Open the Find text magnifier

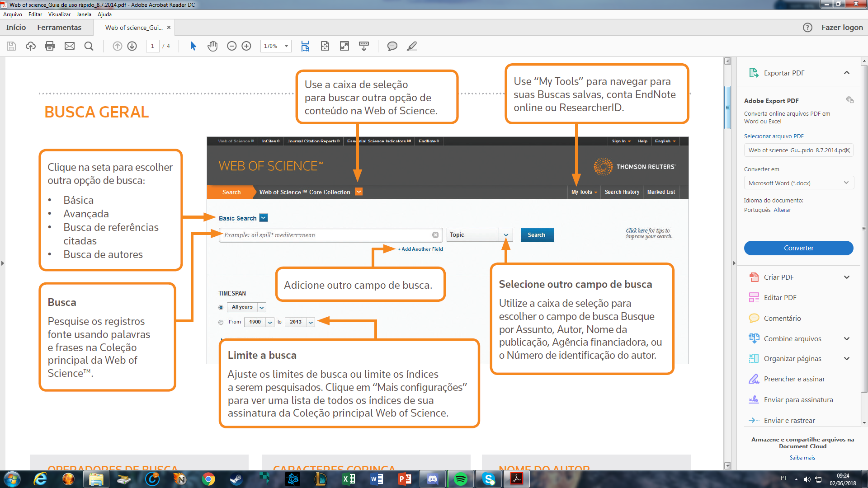(89, 46)
